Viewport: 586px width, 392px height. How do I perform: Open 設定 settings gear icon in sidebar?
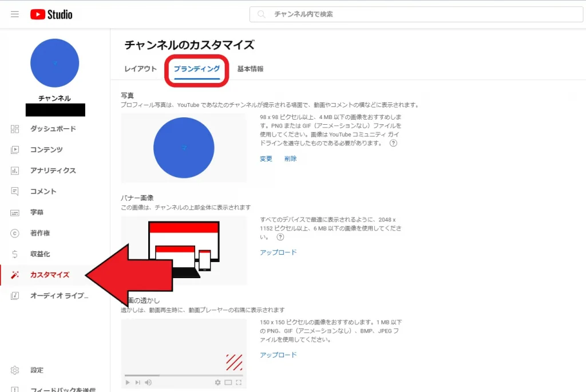click(x=15, y=370)
